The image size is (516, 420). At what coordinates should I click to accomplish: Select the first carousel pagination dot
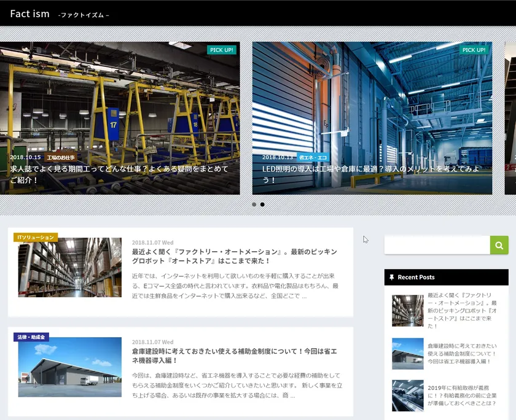(x=254, y=204)
